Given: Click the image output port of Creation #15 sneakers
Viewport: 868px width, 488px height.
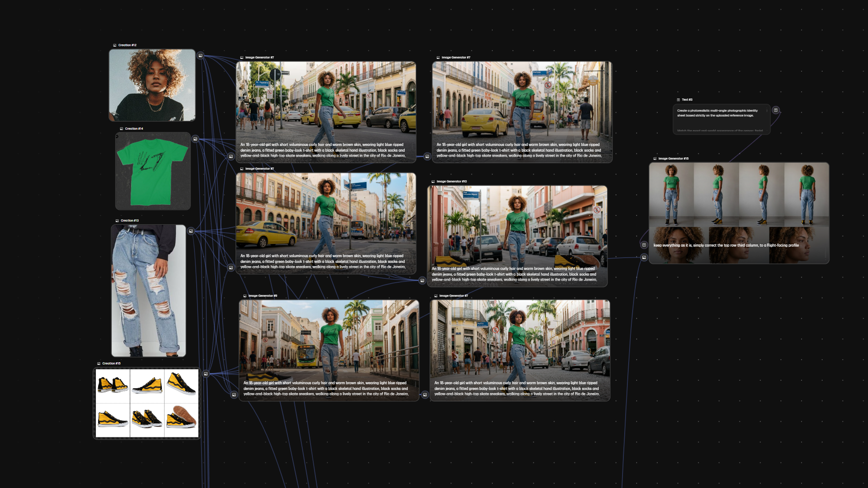Looking at the screenshot, I should (205, 374).
